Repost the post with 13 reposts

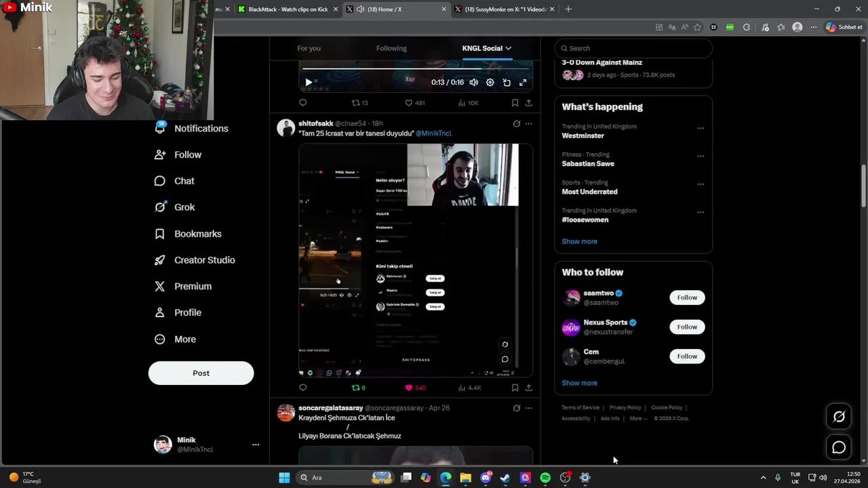tap(359, 103)
